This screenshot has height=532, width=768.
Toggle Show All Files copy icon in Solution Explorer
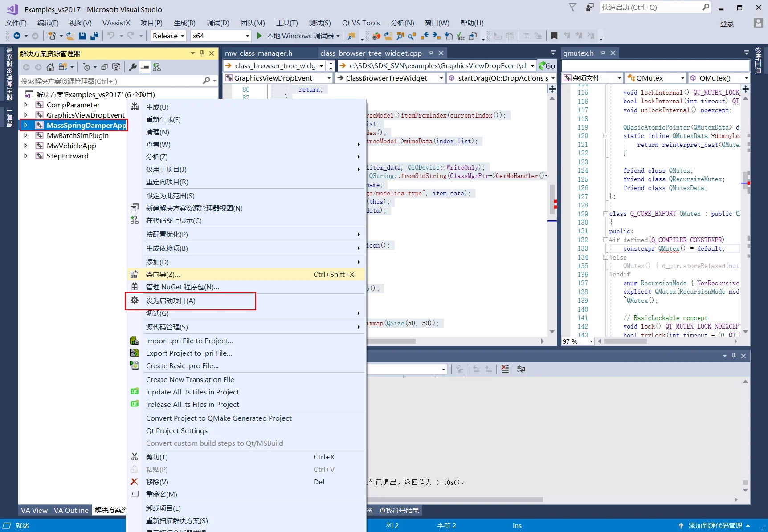point(116,67)
